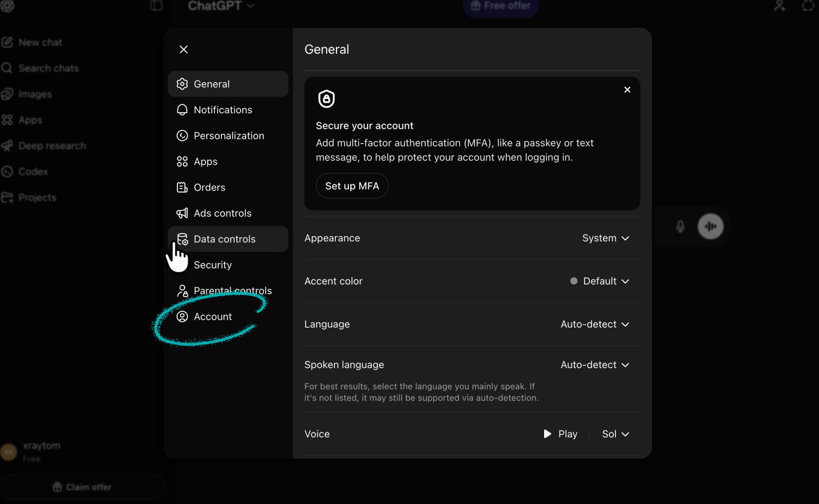Open Personalization settings tab
Screen dimensions: 819x504
(228, 136)
